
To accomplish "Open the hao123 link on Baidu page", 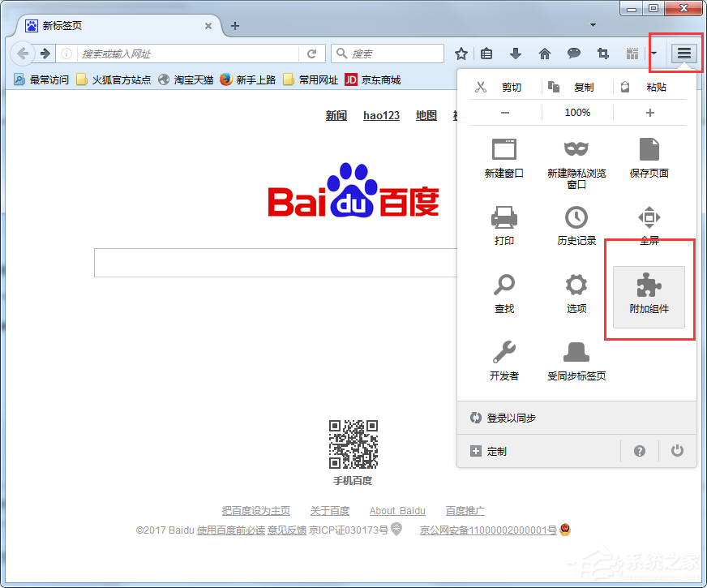I will pyautogui.click(x=381, y=115).
